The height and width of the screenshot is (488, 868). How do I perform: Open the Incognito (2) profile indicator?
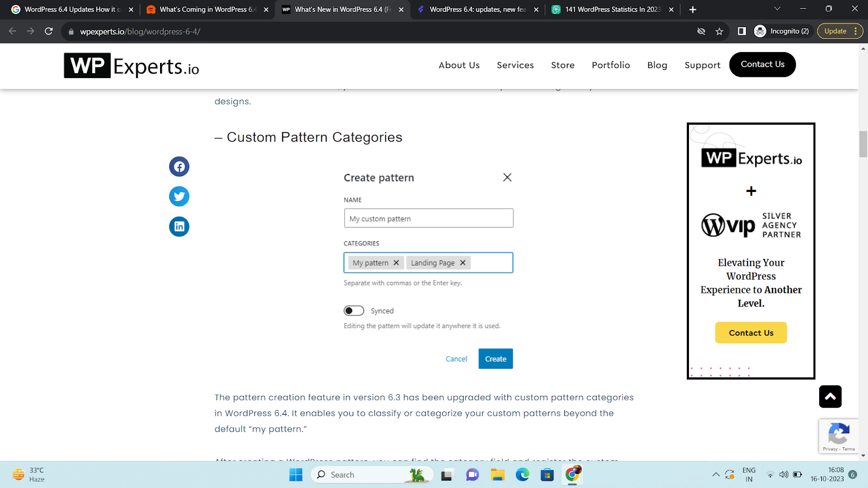coord(782,31)
